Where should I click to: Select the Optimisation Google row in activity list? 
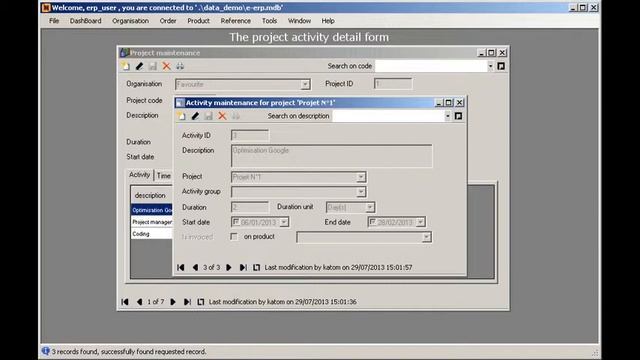tap(152, 210)
